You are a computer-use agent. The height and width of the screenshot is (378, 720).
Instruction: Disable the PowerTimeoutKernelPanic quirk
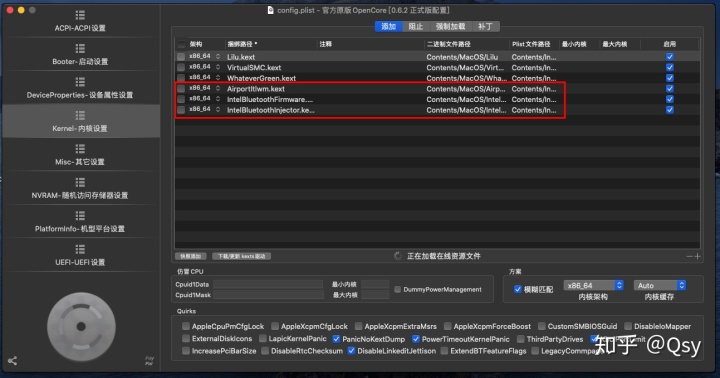pyautogui.click(x=416, y=339)
